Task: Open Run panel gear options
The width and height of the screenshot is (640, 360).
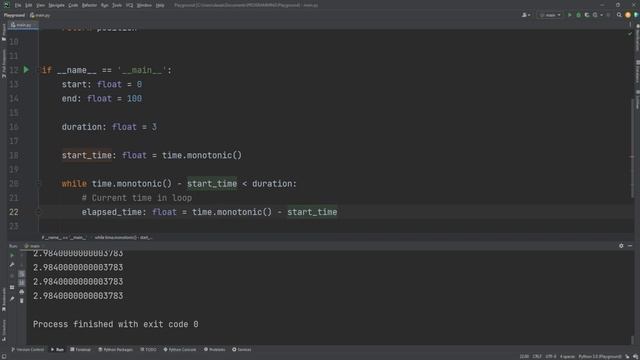Action: pyautogui.click(x=621, y=246)
